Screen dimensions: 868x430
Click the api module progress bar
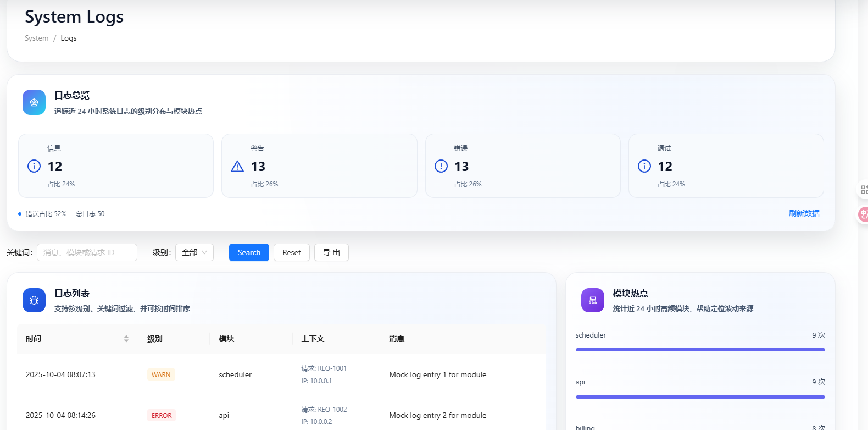(700, 396)
